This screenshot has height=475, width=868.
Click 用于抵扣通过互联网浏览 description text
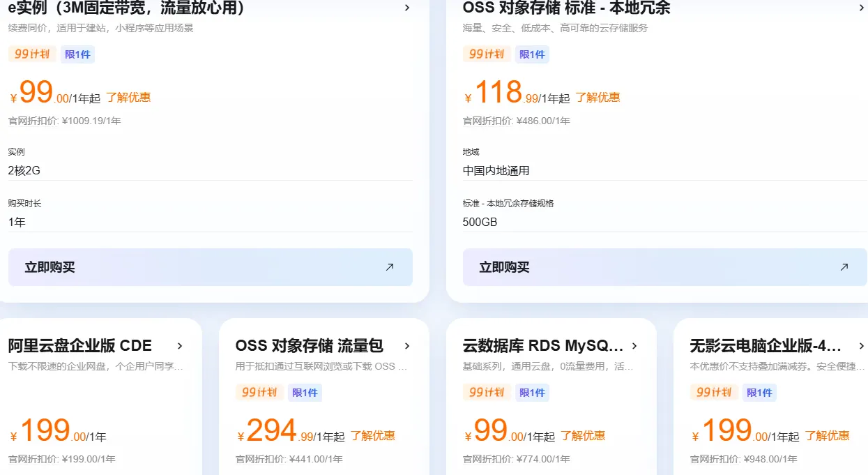click(322, 366)
